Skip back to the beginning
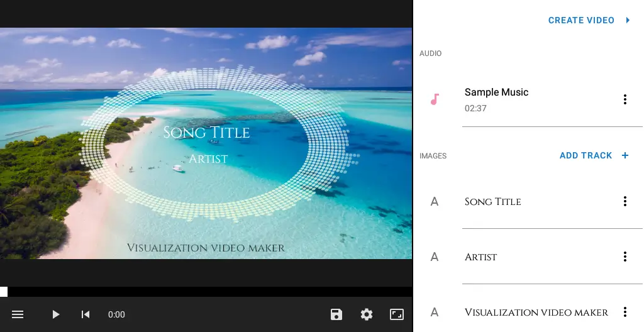644x332 pixels. tap(86, 314)
